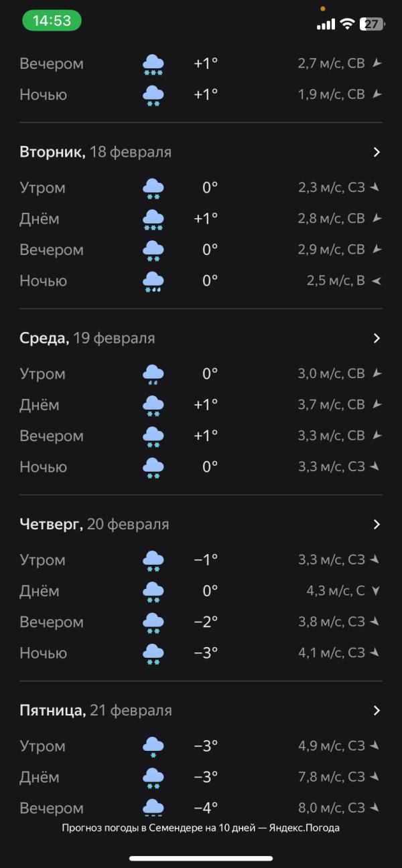Tap the sleet icon for Tuesday night
Viewport: 402px width, 868px height.
[x=153, y=281]
